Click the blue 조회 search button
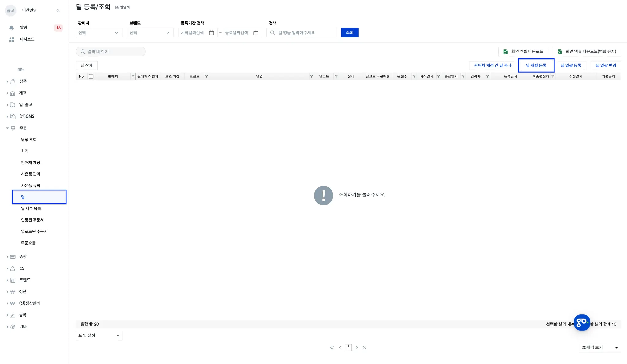This screenshot has width=627, height=364. click(x=350, y=32)
